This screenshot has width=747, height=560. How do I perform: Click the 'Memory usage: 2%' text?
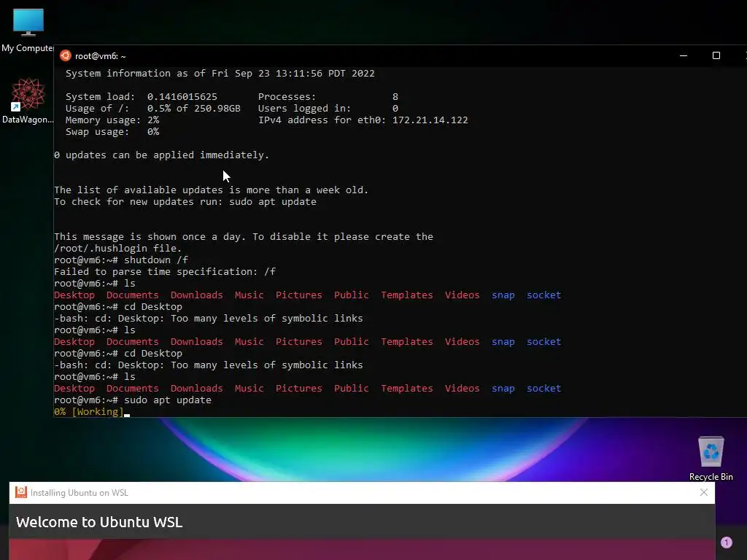pyautogui.click(x=112, y=120)
